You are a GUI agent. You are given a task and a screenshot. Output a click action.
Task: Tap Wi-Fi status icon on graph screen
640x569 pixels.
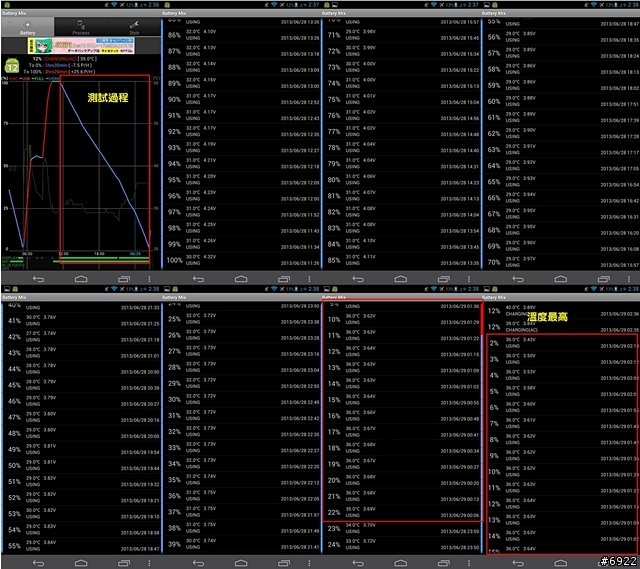point(114,4)
